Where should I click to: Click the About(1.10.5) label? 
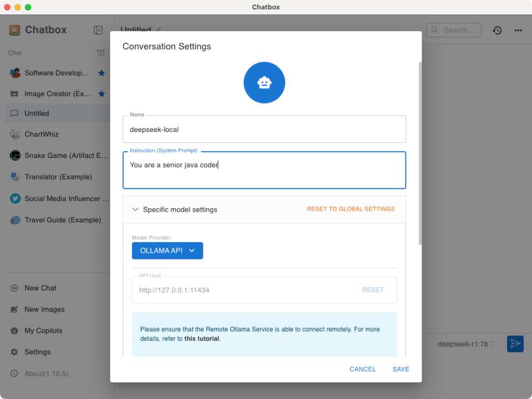point(46,374)
